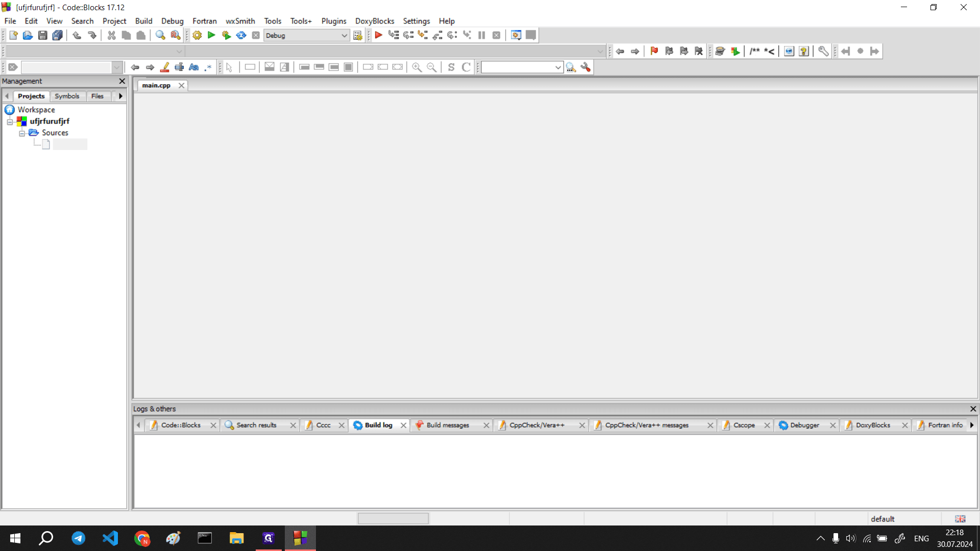Screen dimensions: 980x551
Task: Toggle selected text search option icon
Action: pyautogui.click(x=179, y=67)
